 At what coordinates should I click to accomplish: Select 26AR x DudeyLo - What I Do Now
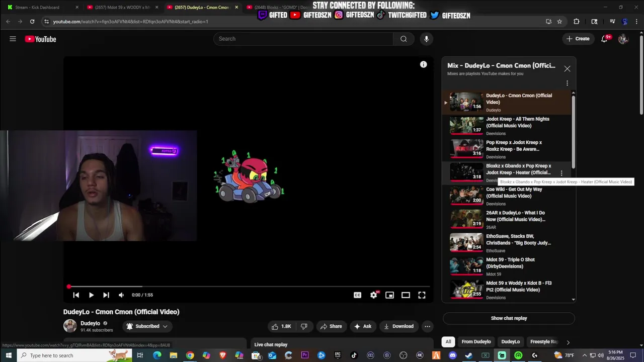507,220
